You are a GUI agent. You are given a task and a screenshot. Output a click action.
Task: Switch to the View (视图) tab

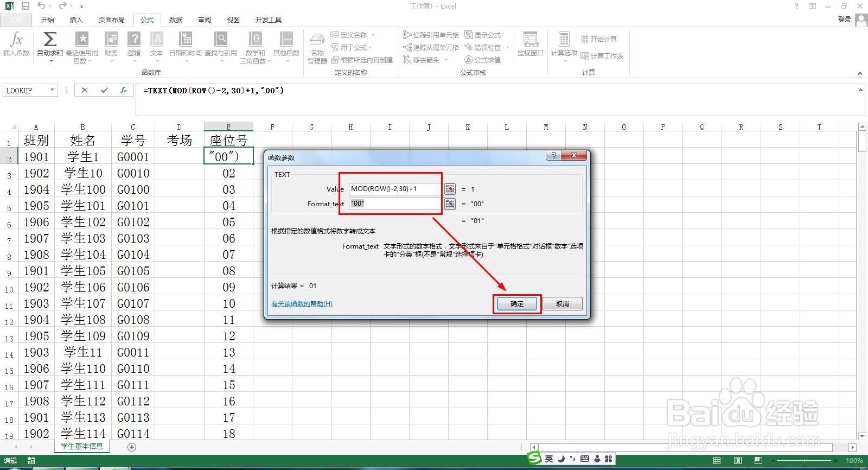coord(233,20)
